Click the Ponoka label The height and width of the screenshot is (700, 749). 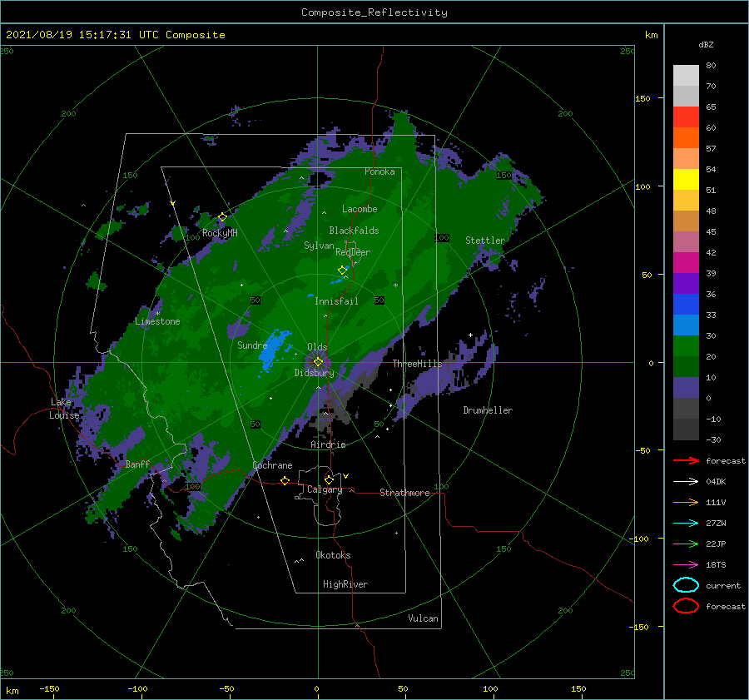click(x=379, y=171)
